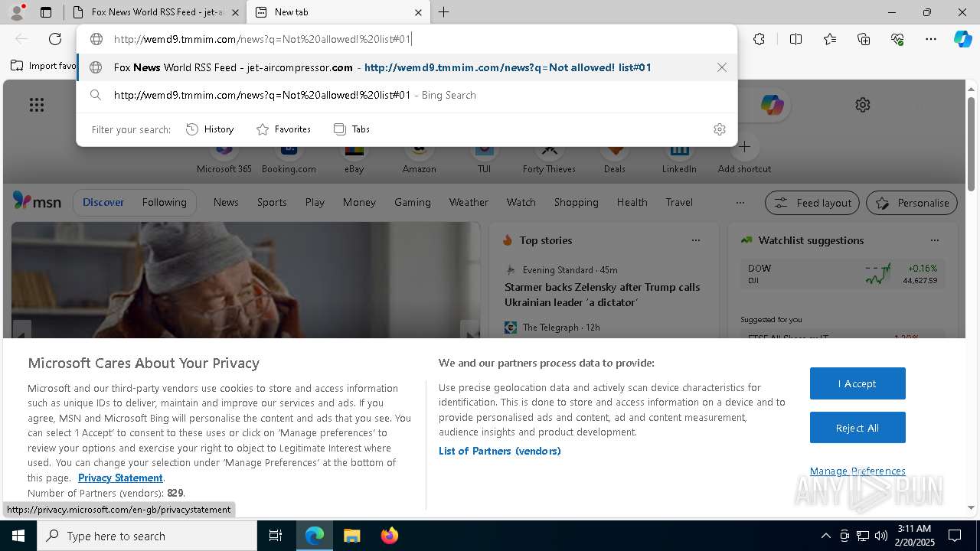Refresh the current page
Viewport: 980px width, 551px height.
tap(55, 39)
